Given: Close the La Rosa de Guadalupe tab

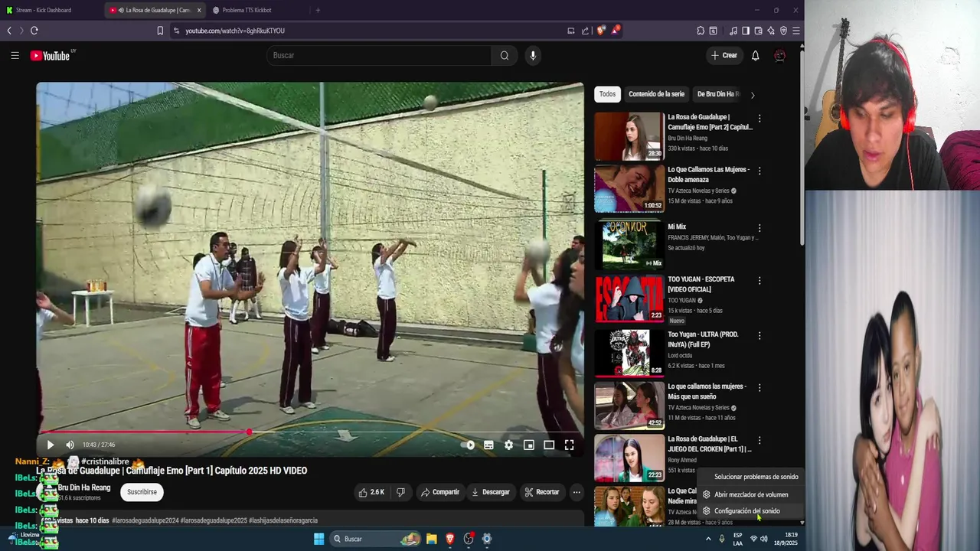Looking at the screenshot, I should [199, 10].
